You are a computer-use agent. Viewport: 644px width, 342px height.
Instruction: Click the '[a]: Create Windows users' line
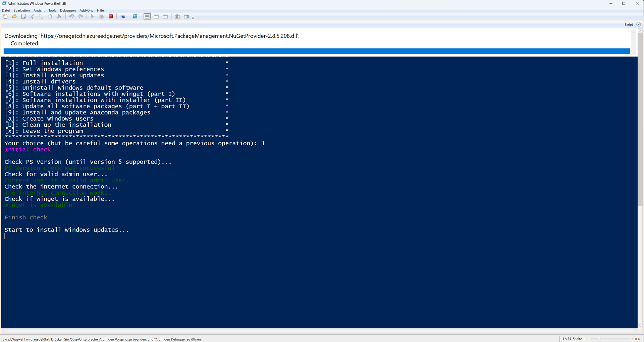[49, 119]
